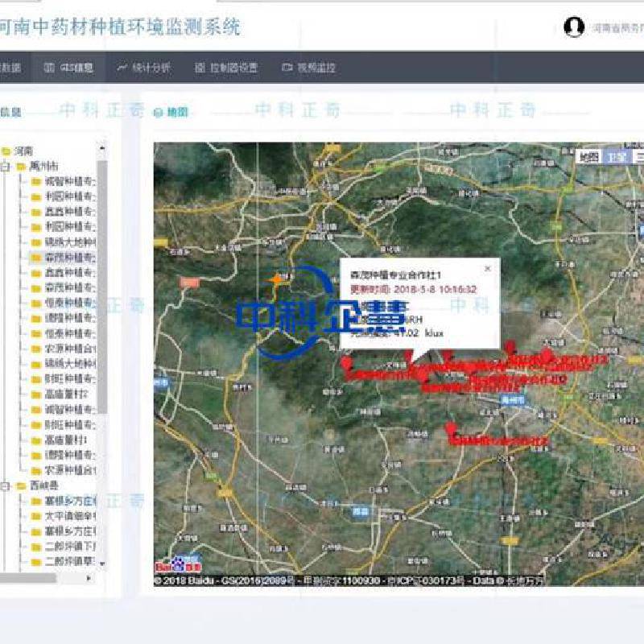Go to 控制器设置 in navigation bar
644x644 pixels.
(226, 68)
